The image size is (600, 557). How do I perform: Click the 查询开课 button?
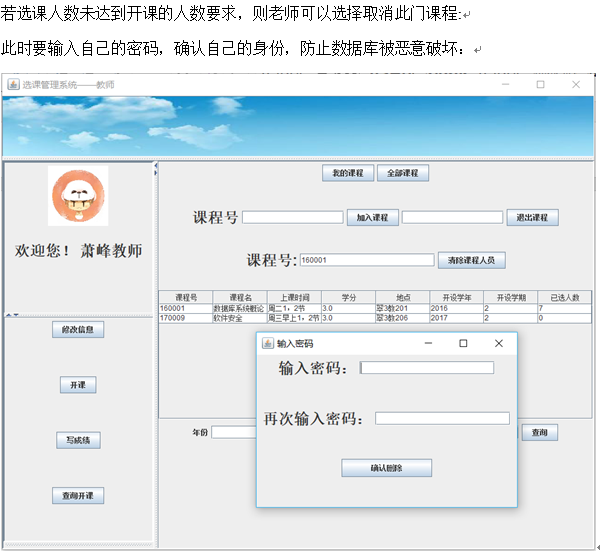coord(78,495)
